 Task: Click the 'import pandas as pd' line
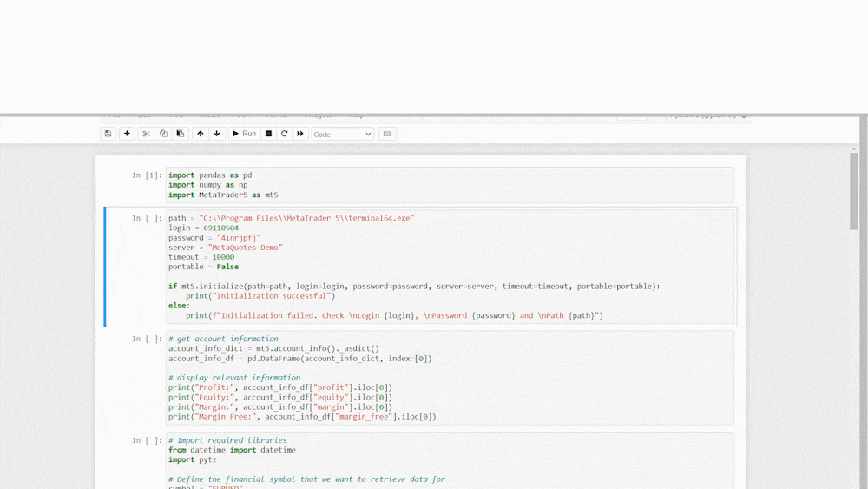click(210, 175)
